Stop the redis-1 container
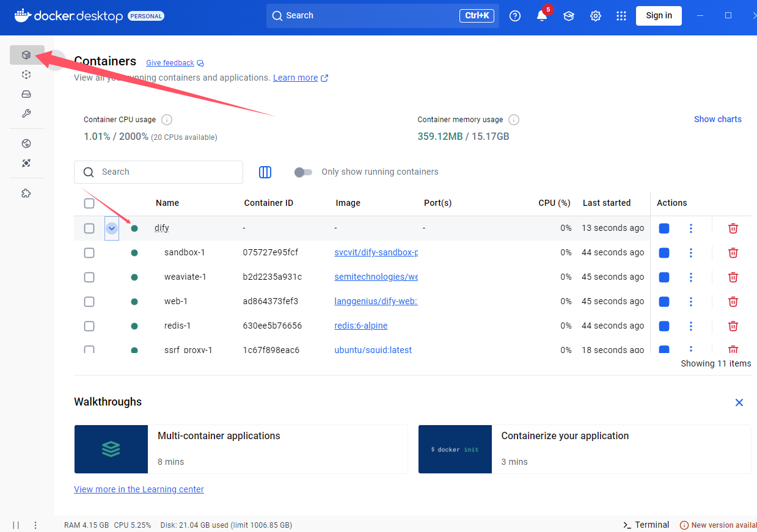Viewport: 757px width, 532px height. 664,326
